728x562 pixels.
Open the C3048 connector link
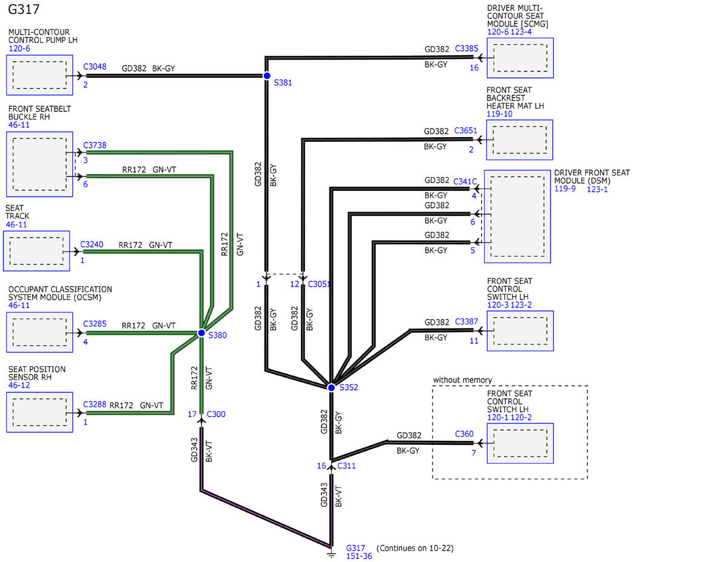point(94,68)
